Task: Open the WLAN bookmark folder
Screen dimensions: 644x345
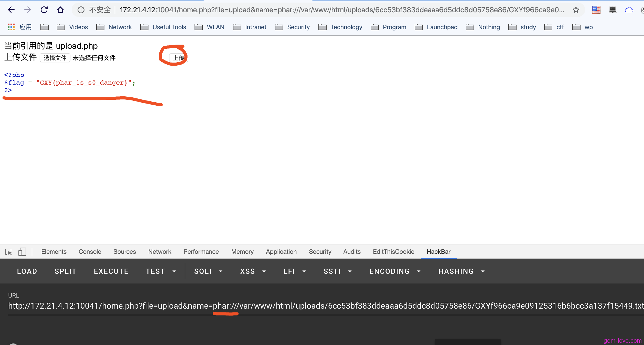Action: coord(209,27)
